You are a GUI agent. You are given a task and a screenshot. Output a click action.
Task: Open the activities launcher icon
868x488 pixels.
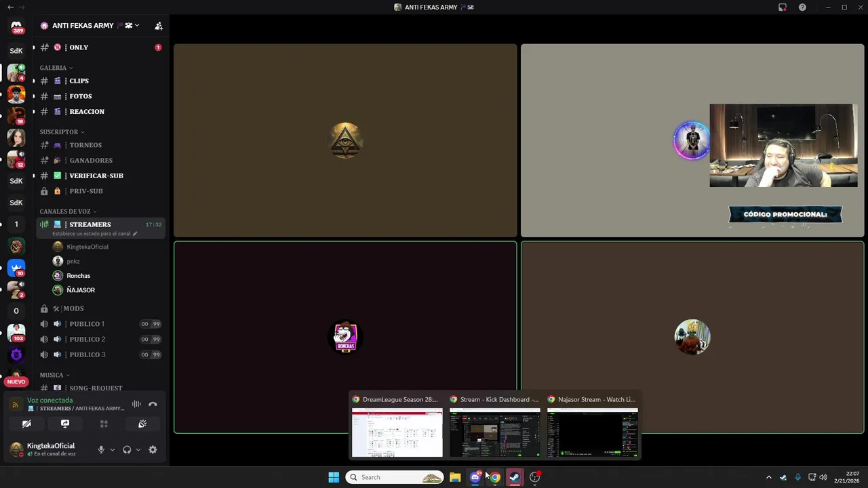tap(104, 424)
